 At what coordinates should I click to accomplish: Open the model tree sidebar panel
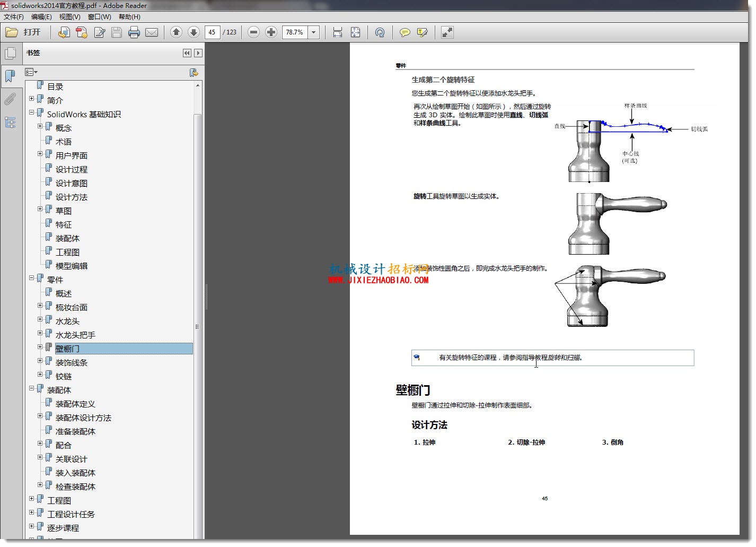click(x=10, y=123)
